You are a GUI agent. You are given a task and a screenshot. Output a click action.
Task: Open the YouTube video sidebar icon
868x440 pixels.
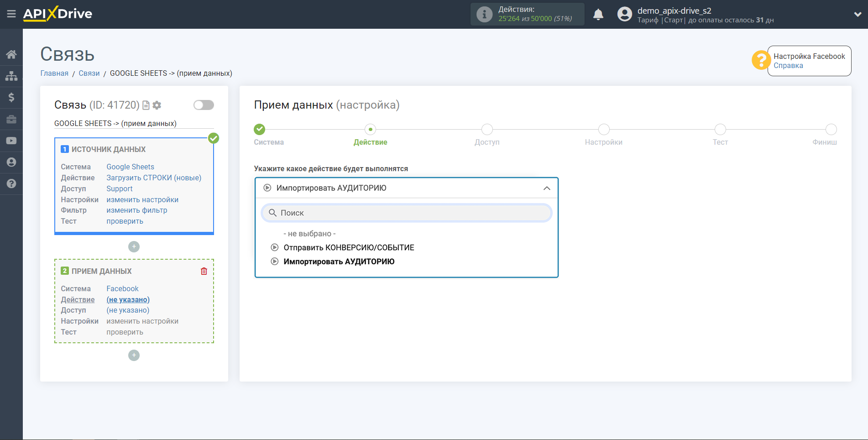[11, 141]
